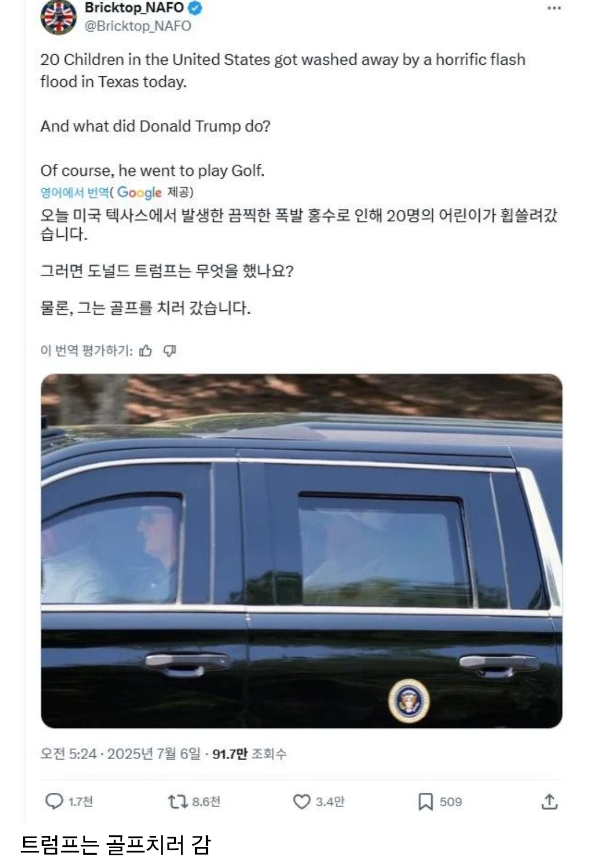Click the translated-from-English label

pyautogui.click(x=75, y=193)
